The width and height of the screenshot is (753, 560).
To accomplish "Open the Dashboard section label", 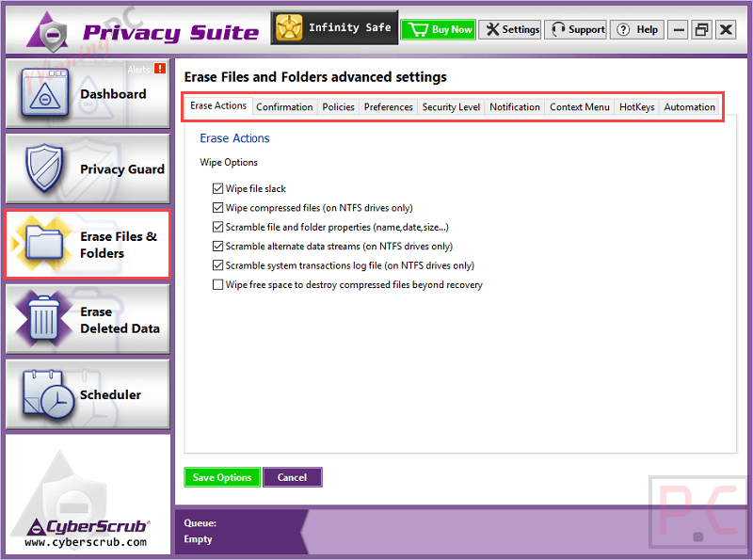I will tap(113, 94).
